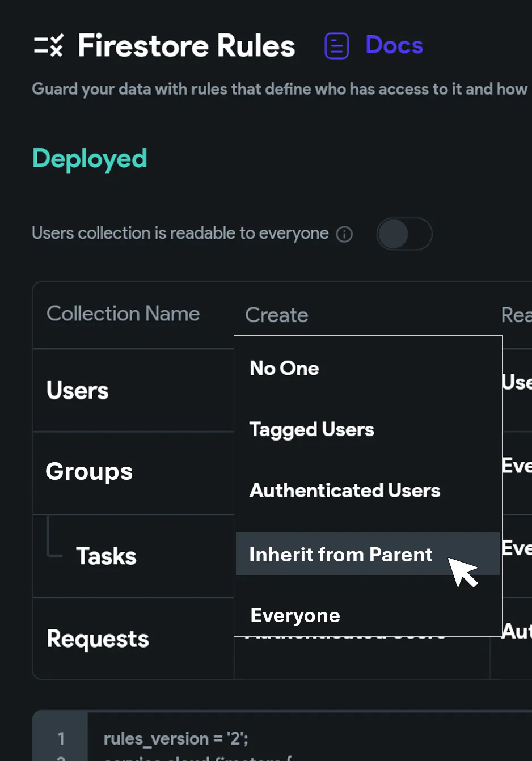Click the info icon beside Users collection
This screenshot has height=761, width=532.
pyautogui.click(x=344, y=234)
